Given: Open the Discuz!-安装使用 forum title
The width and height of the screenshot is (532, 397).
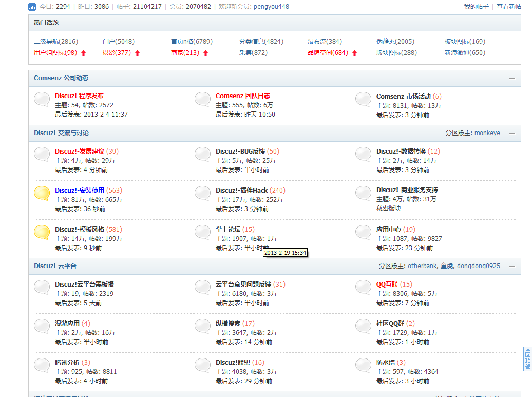Looking at the screenshot, I should point(80,191).
